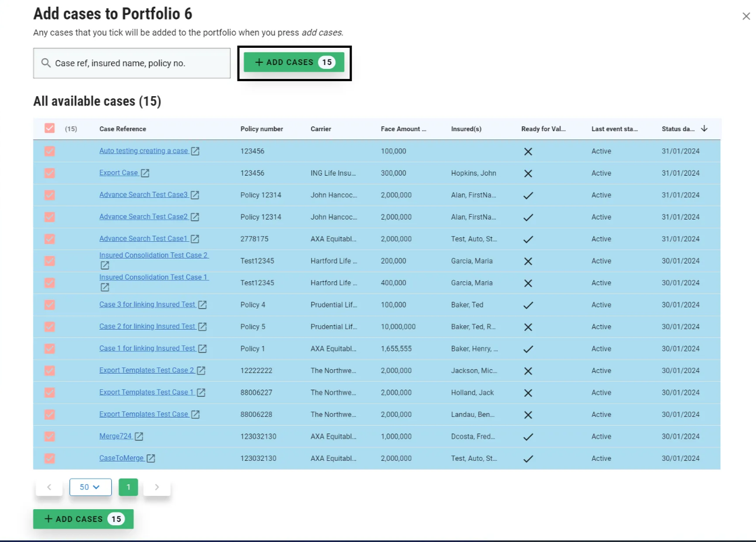
Task: Sort by Policy number column header
Action: (261, 129)
